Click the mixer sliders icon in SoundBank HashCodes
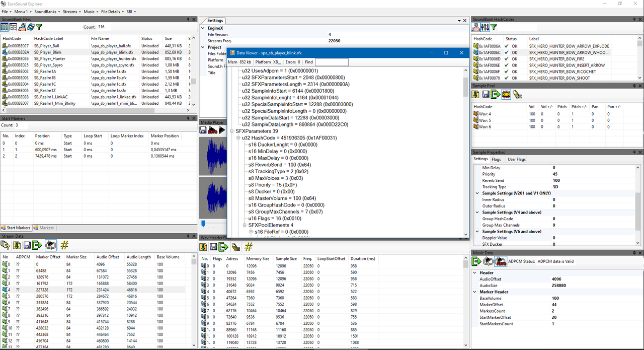644x350 pixels. click(485, 27)
